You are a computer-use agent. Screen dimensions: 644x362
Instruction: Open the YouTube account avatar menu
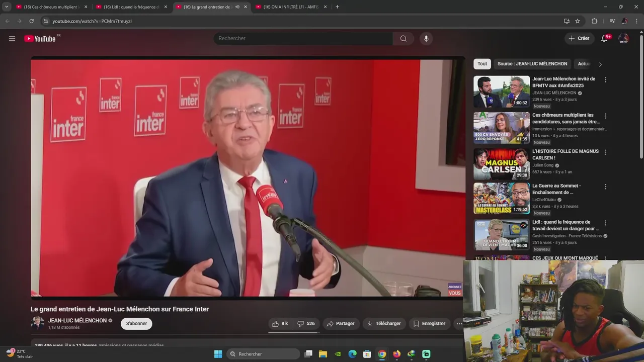point(623,38)
